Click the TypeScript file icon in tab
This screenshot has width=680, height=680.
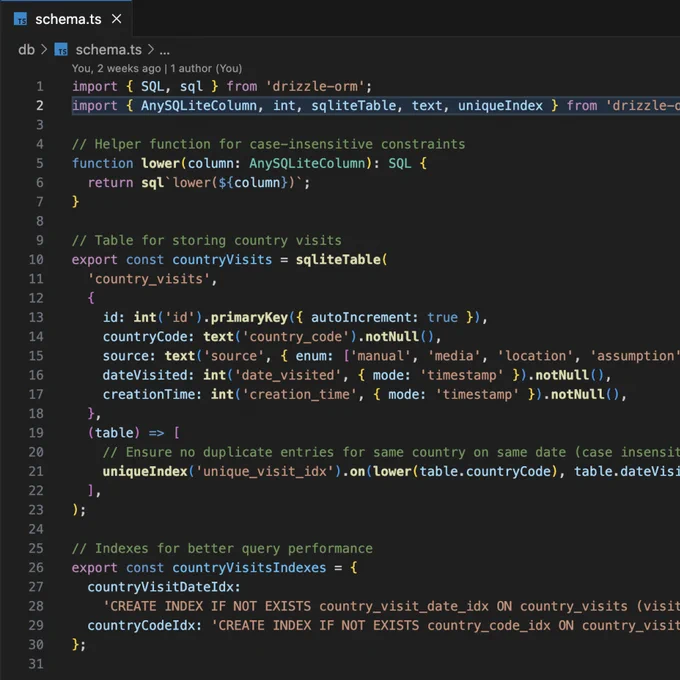pos(20,19)
